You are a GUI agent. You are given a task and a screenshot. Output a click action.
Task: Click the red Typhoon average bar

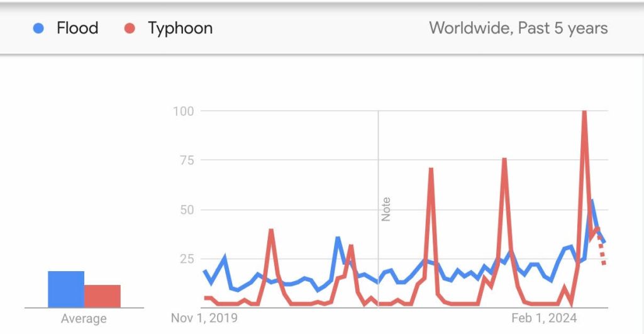coord(102,296)
